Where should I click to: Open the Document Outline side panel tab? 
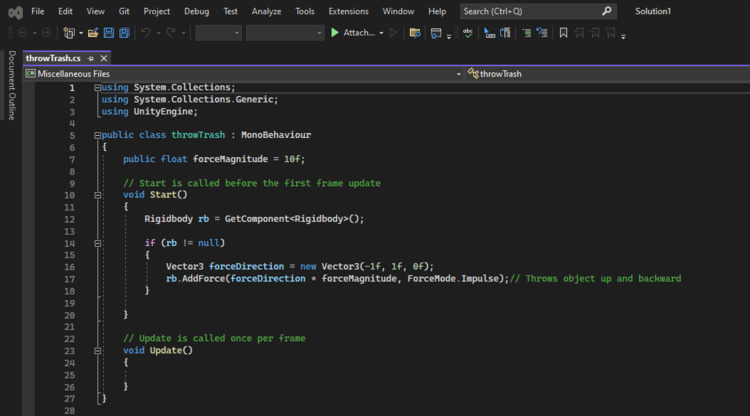(11, 85)
